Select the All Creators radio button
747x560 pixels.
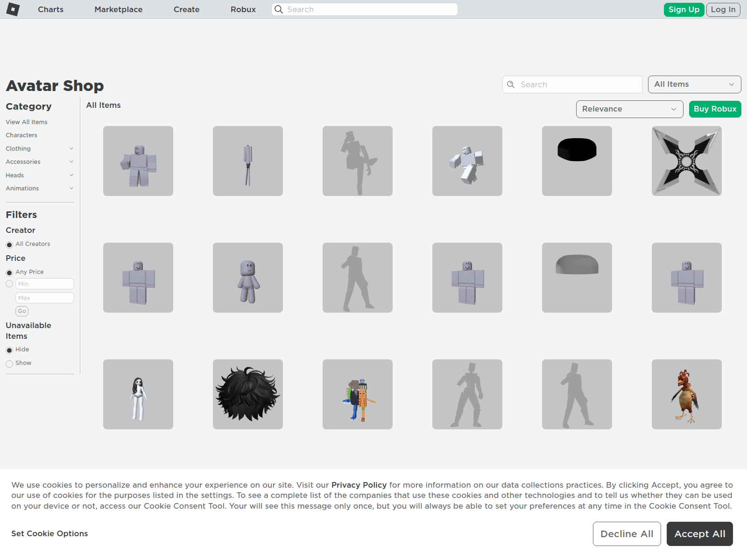[x=9, y=244]
